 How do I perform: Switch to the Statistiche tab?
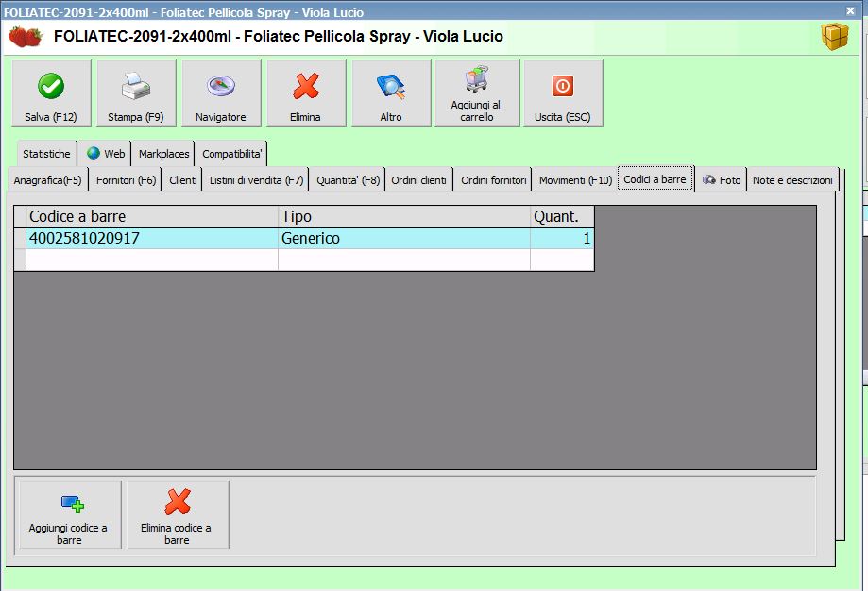click(x=46, y=153)
